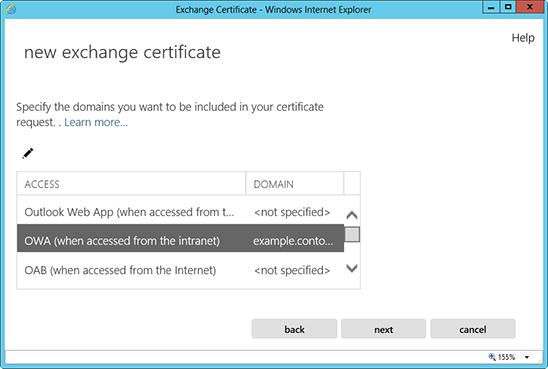This screenshot has height=369, width=548.
Task: Open the Help link
Action: point(523,38)
